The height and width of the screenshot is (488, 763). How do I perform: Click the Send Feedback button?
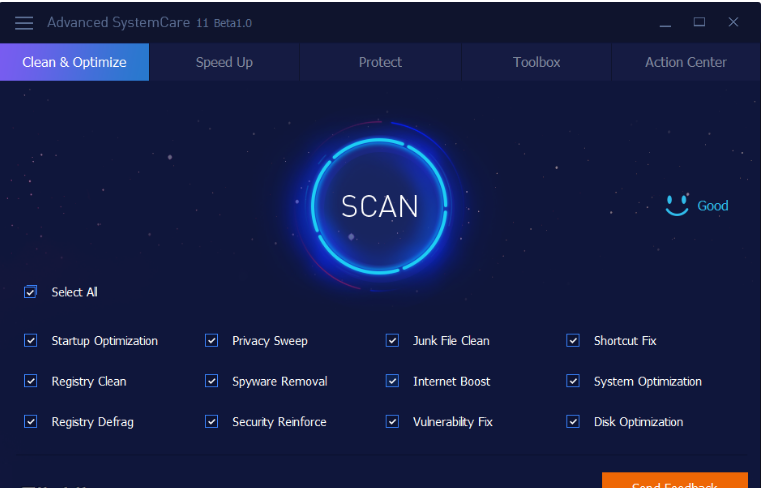[674, 481]
